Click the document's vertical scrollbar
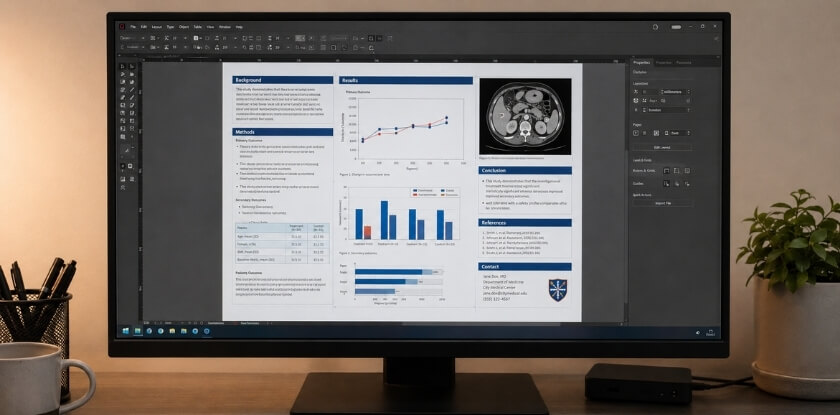This screenshot has width=840, height=415. 626,190
